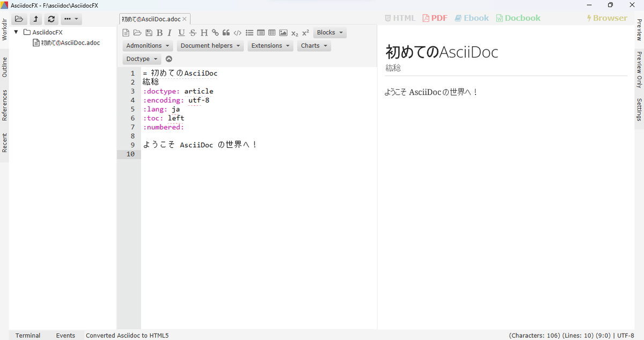Insert a bulleted list from the toolbar
644x340 pixels.
click(x=249, y=32)
